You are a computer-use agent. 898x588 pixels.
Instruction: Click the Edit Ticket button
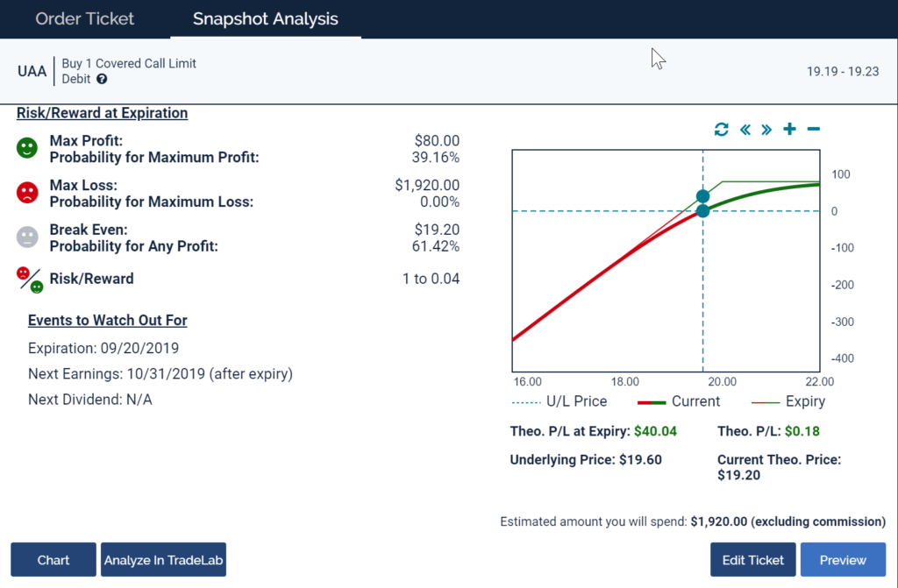point(752,560)
